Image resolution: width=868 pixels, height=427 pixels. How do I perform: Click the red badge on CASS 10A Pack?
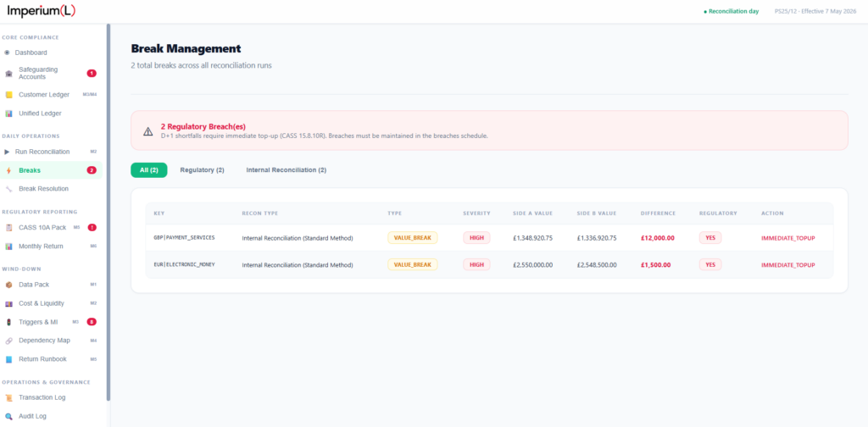(x=92, y=227)
